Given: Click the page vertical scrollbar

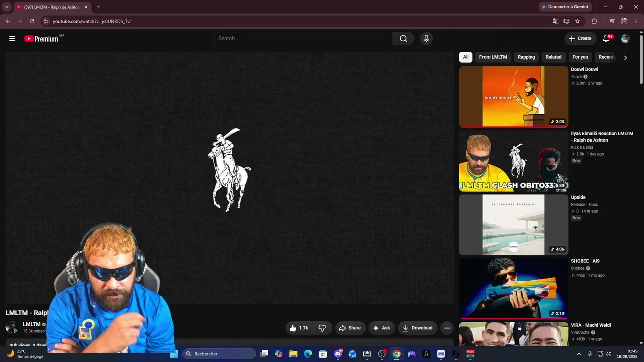Looking at the screenshot, I should [x=641, y=59].
